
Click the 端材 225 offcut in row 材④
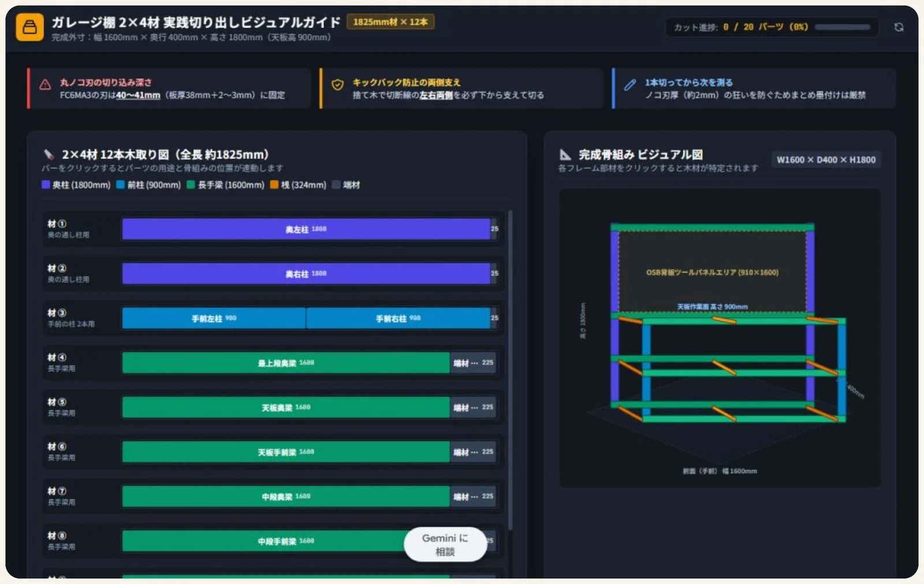coord(473,363)
